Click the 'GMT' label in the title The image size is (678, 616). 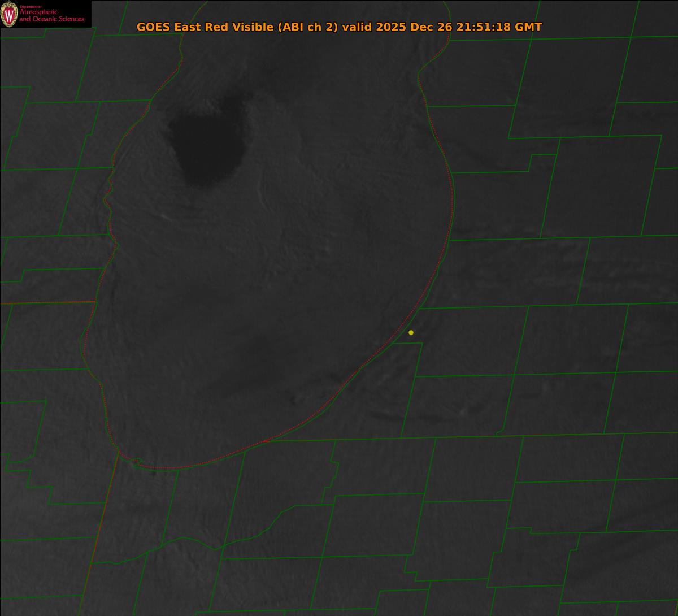tap(530, 27)
